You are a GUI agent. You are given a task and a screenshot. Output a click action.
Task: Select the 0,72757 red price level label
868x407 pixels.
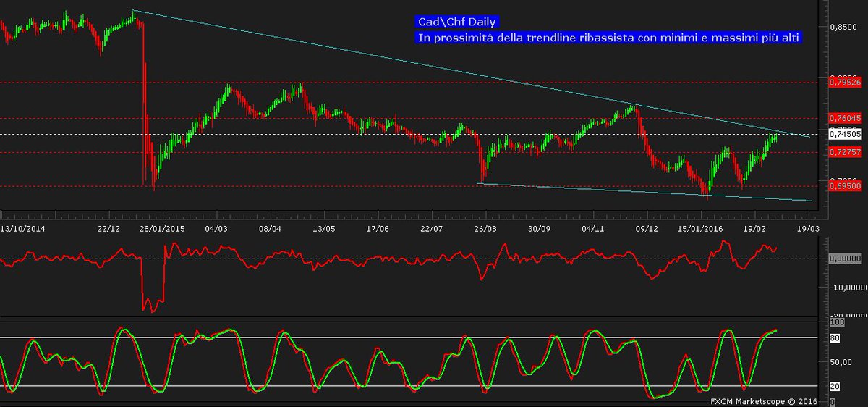(844, 152)
